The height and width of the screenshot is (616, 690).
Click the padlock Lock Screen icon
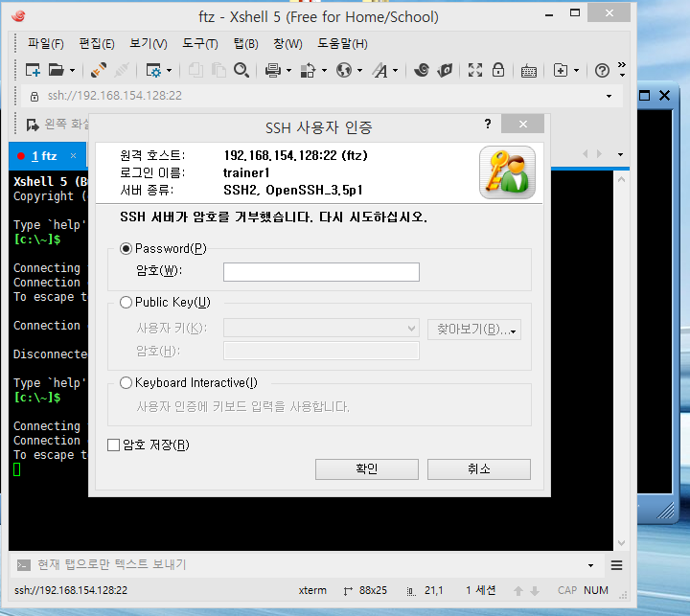point(498,70)
